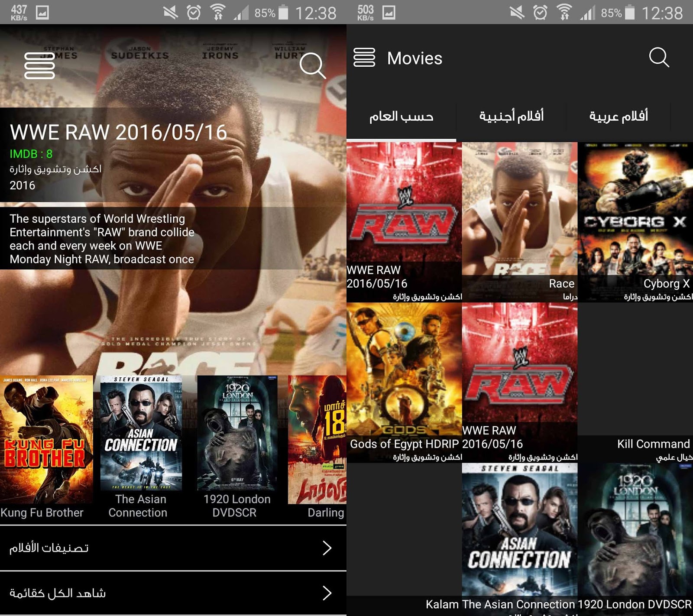The height and width of the screenshot is (616, 693).
Task: Open شاهد الكل كقائمة view-all list
Action: click(173, 593)
